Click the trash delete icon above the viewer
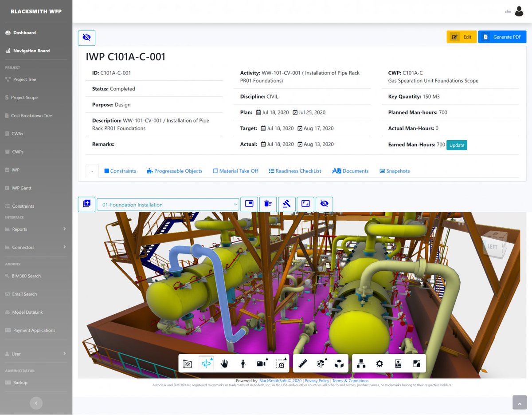 (x=268, y=204)
